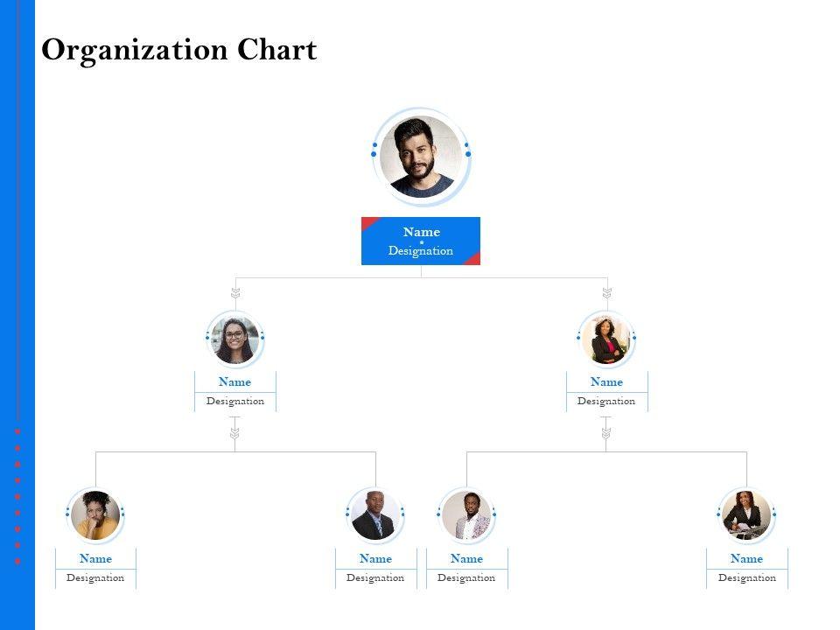Click the down chevron above the arms-crossed woman's photo
The height and width of the screenshot is (630, 840).
606,294
